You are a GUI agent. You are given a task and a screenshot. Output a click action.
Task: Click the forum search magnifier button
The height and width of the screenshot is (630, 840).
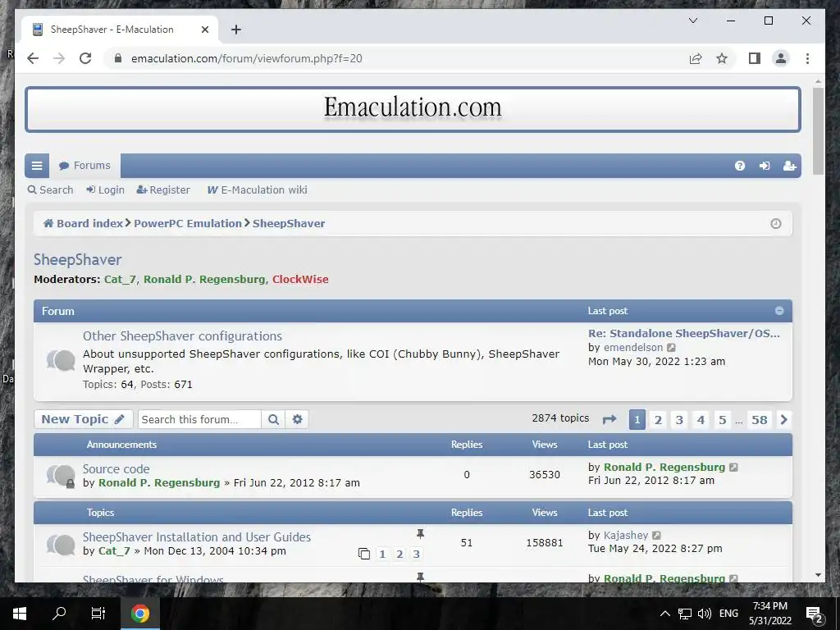click(273, 419)
